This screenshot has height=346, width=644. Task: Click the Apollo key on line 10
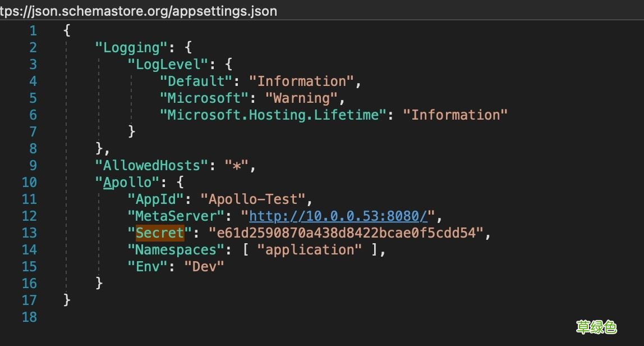128,182
